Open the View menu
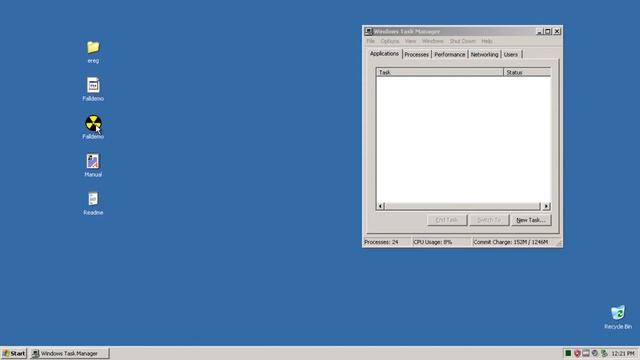The height and width of the screenshot is (360, 640). tap(410, 41)
